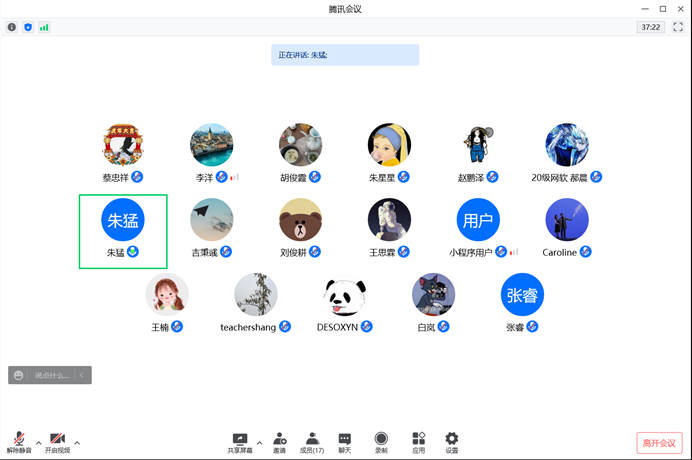The image size is (692, 460).
Task: Expand video options arrow beside camera
Action: [77, 442]
